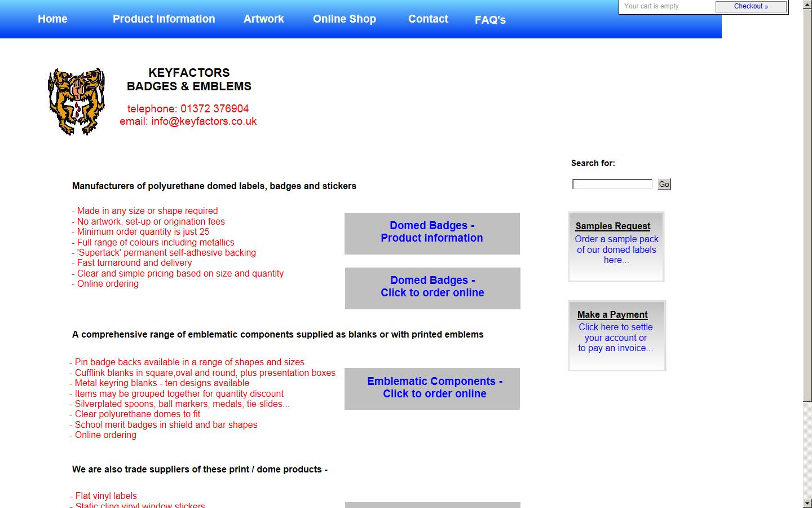Click inside the search text field
The height and width of the screenshot is (508, 812).
tap(611, 183)
